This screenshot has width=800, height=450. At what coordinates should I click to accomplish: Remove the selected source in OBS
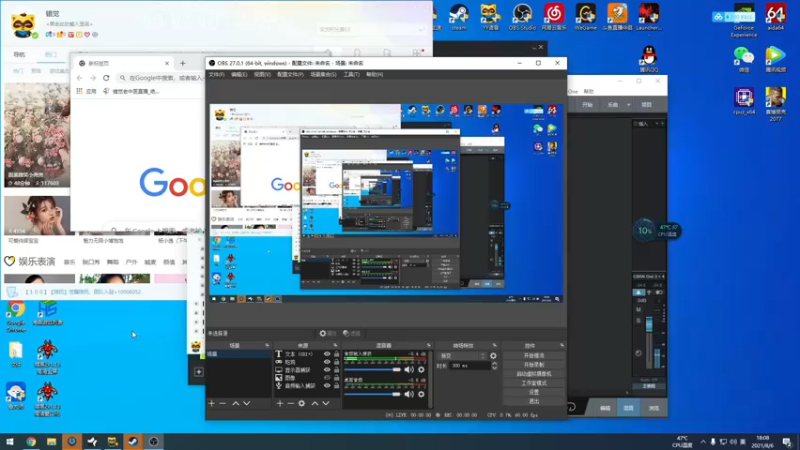click(x=290, y=404)
